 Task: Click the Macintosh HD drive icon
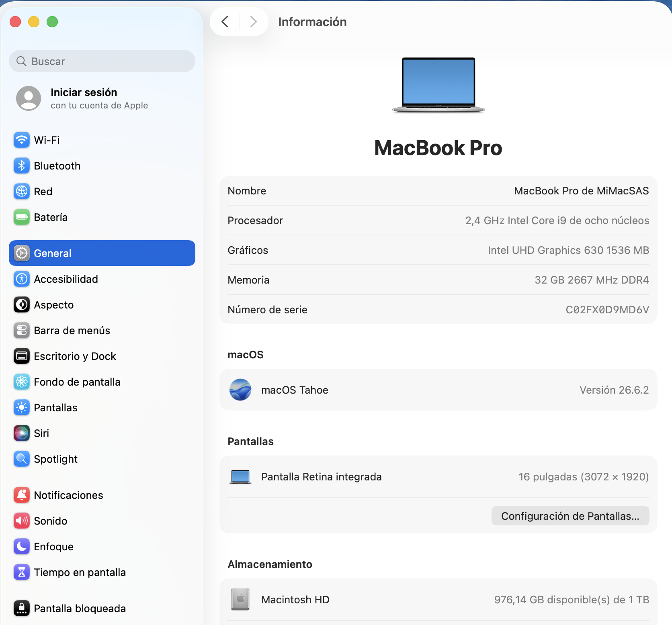click(240, 600)
